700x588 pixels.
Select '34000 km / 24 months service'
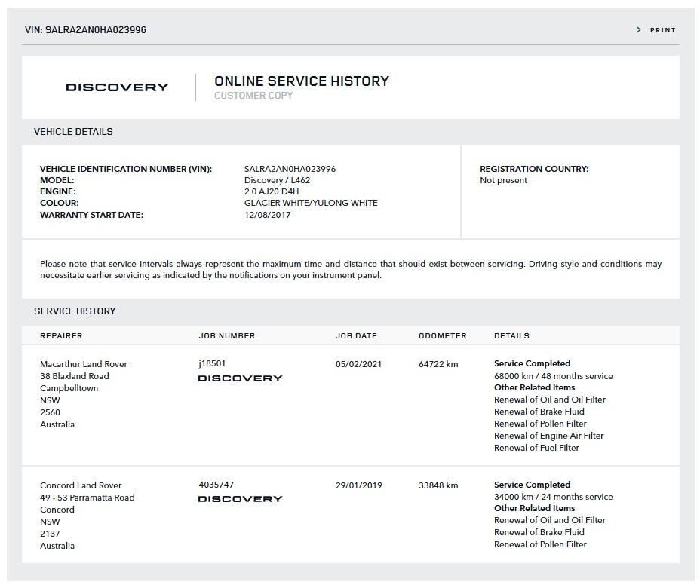click(553, 497)
